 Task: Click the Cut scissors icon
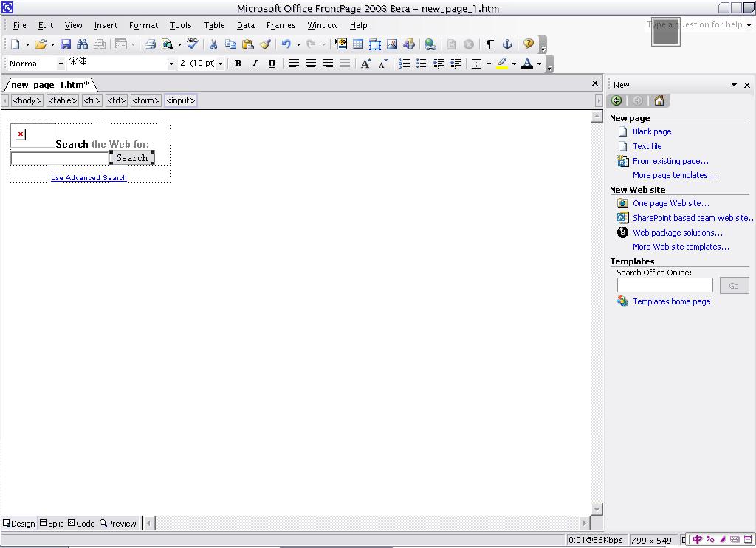pyautogui.click(x=213, y=45)
